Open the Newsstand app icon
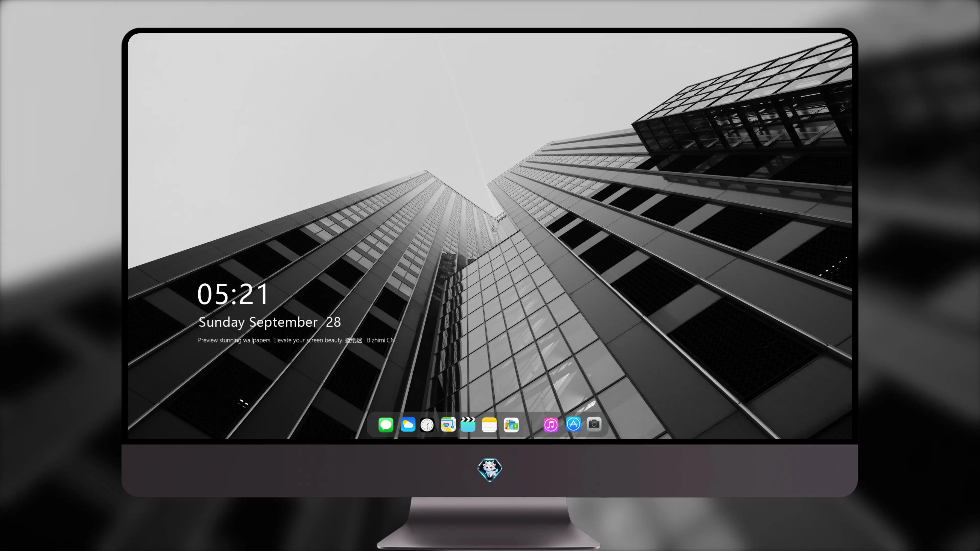This screenshot has height=551, width=980. pos(511,424)
